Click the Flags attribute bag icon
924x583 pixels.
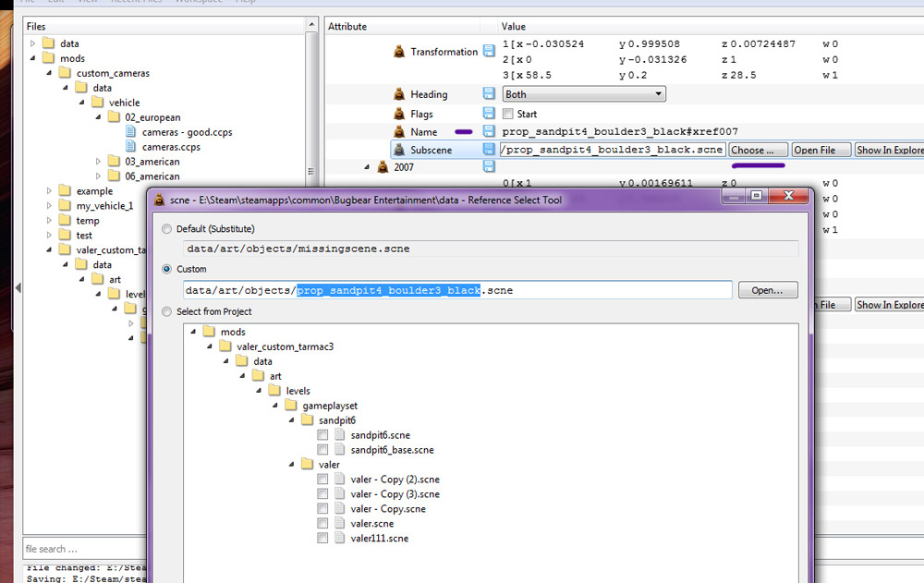click(x=399, y=114)
